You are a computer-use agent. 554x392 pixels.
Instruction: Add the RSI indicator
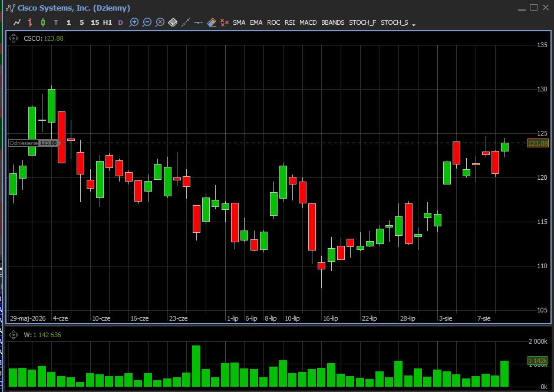click(x=290, y=22)
